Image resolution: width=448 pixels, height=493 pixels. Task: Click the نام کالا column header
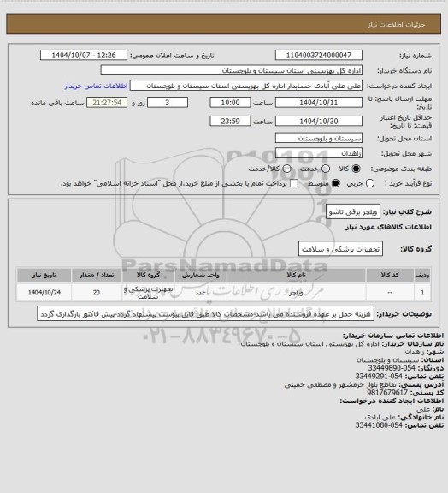pyautogui.click(x=296, y=275)
